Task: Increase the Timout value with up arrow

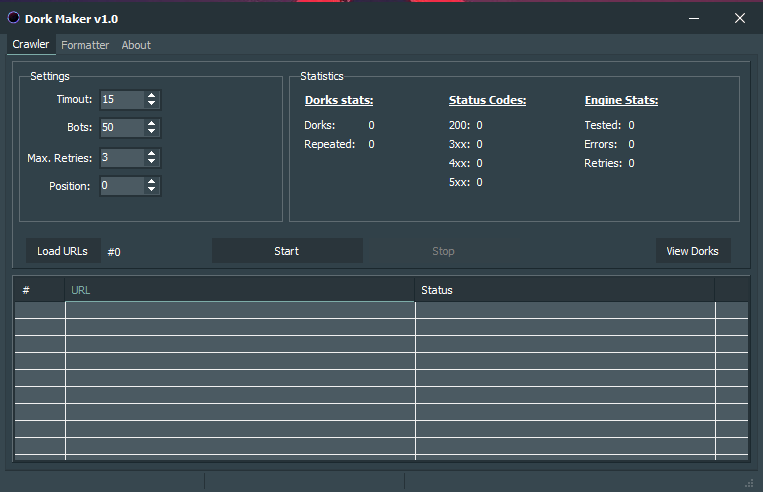Action: click(x=151, y=95)
